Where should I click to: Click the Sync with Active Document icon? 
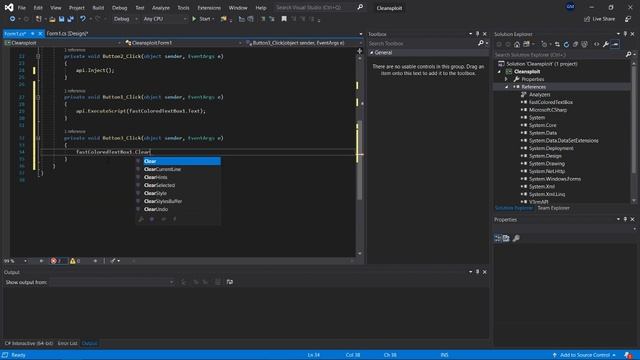(557, 44)
